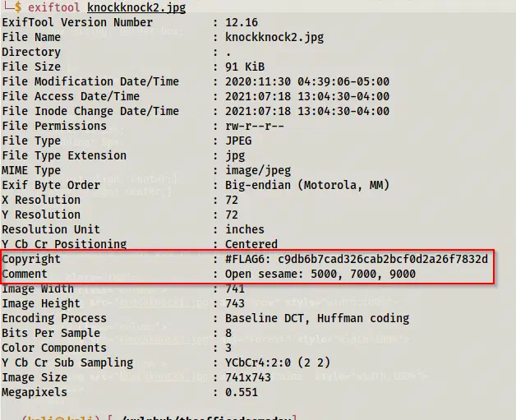Click the exiftool command text

(x=53, y=7)
